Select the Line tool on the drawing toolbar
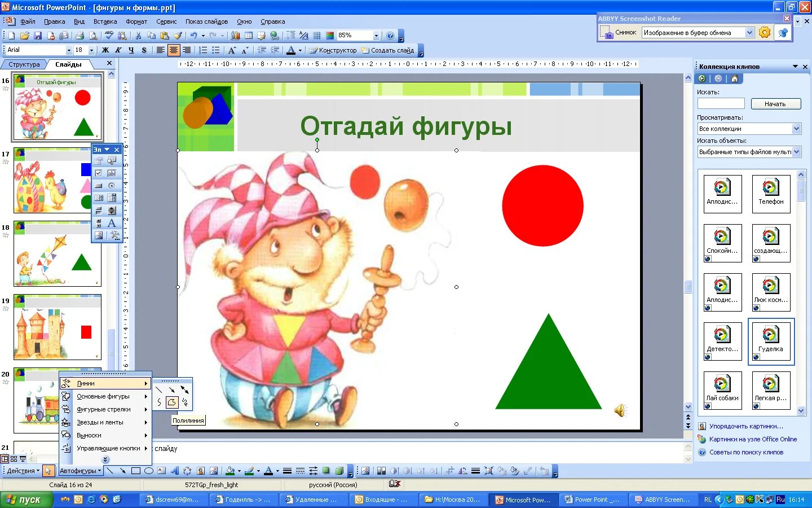The image size is (812, 508). click(110, 471)
